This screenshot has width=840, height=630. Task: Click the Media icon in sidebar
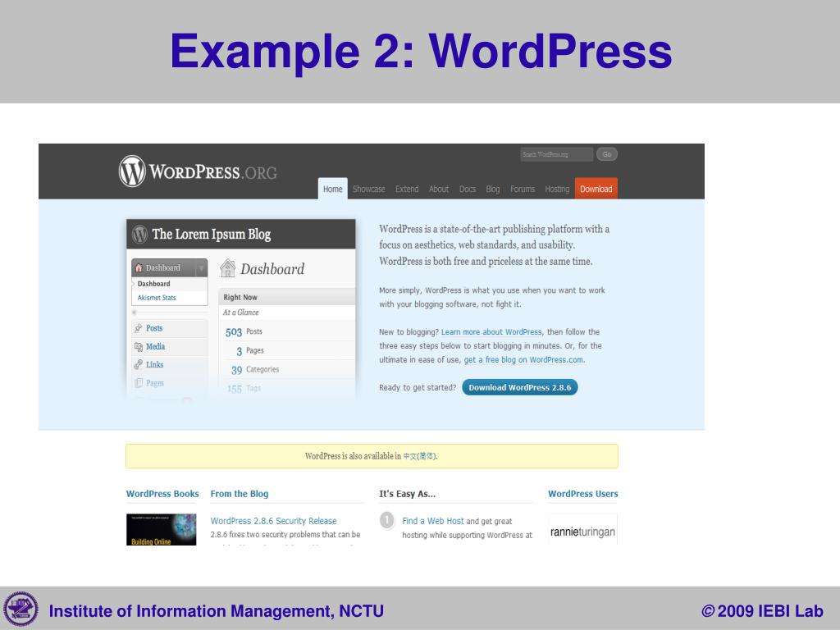tap(138, 347)
